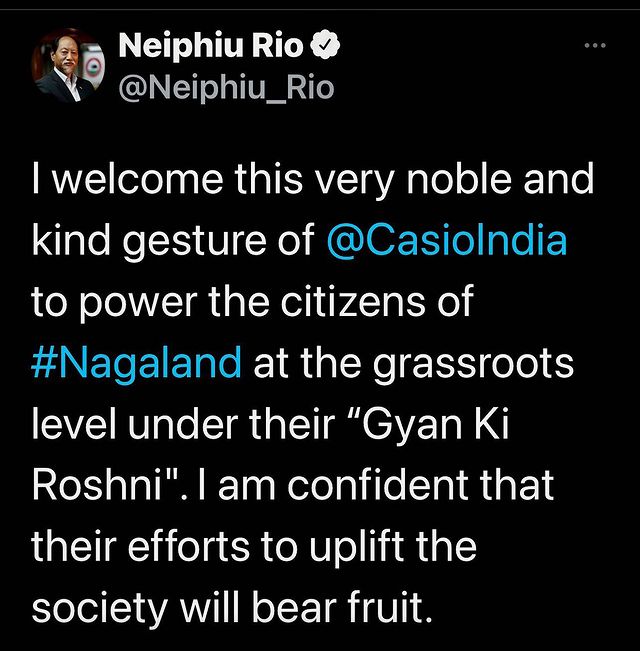Open the @Neiphiu_Rio handle
Image resolution: width=640 pixels, height=651 pixels.
[226, 87]
